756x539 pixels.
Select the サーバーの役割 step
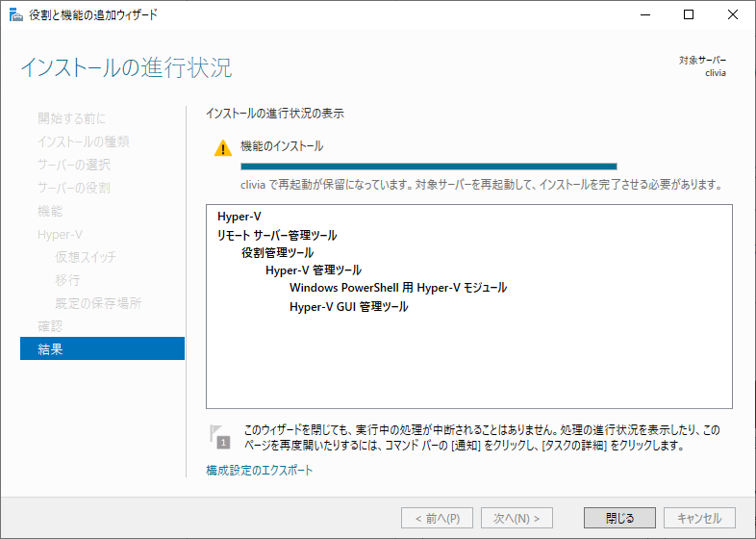(x=74, y=188)
